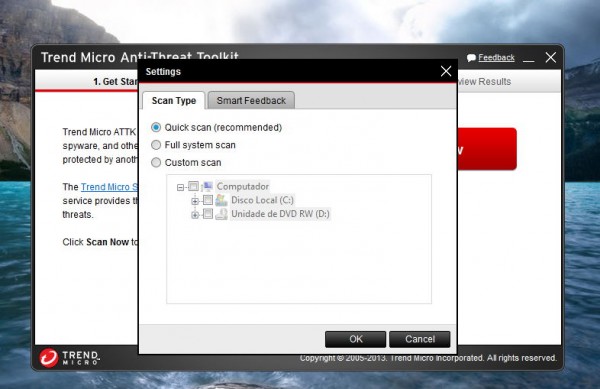Confirm settings with the OK button
Viewport: 600px width, 389px height.
[355, 339]
